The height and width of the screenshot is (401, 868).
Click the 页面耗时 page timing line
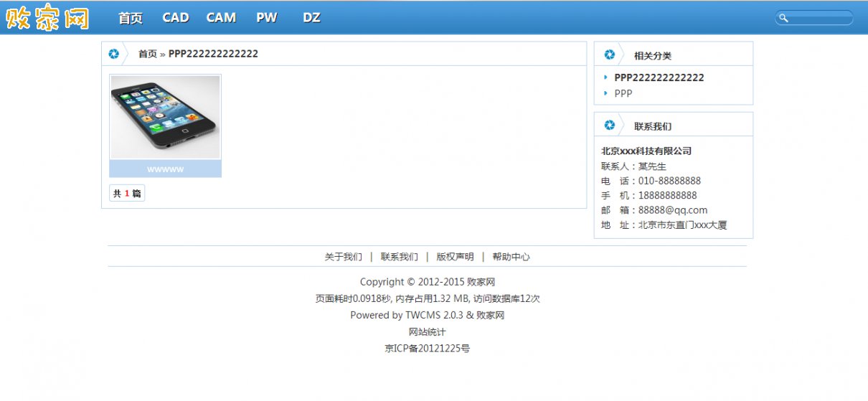pyautogui.click(x=428, y=298)
